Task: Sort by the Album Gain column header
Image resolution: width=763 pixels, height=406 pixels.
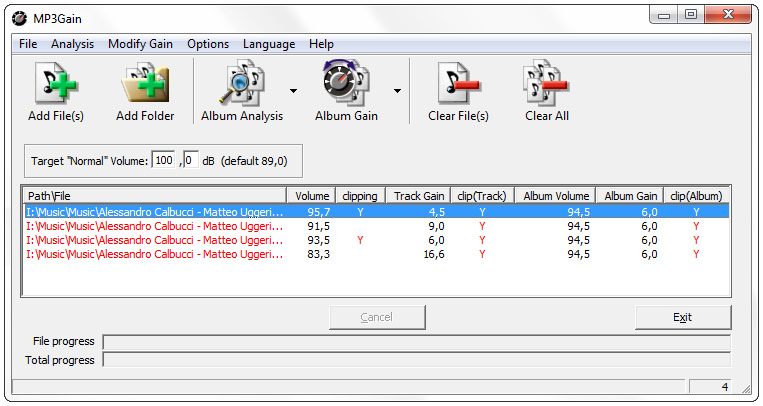Action: [630, 196]
